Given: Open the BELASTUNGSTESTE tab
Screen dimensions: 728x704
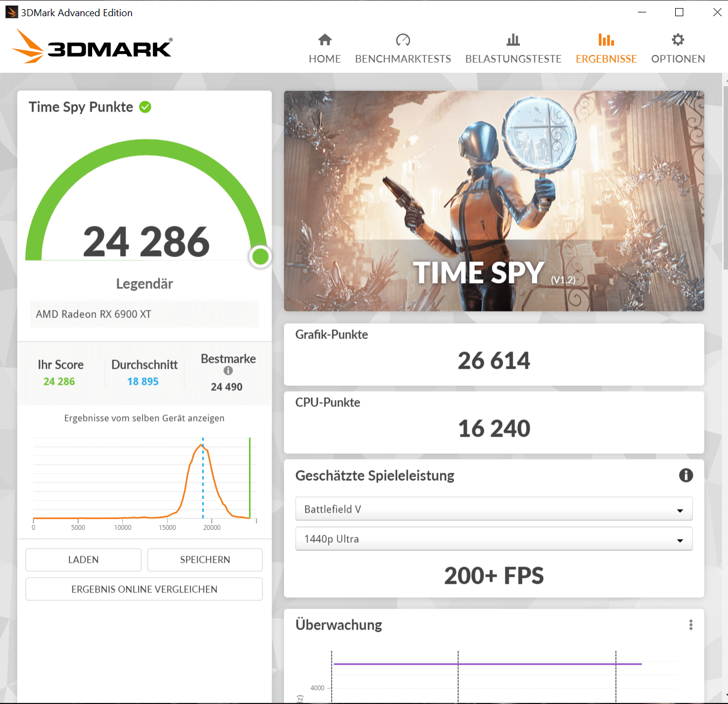Looking at the screenshot, I should coord(513,49).
